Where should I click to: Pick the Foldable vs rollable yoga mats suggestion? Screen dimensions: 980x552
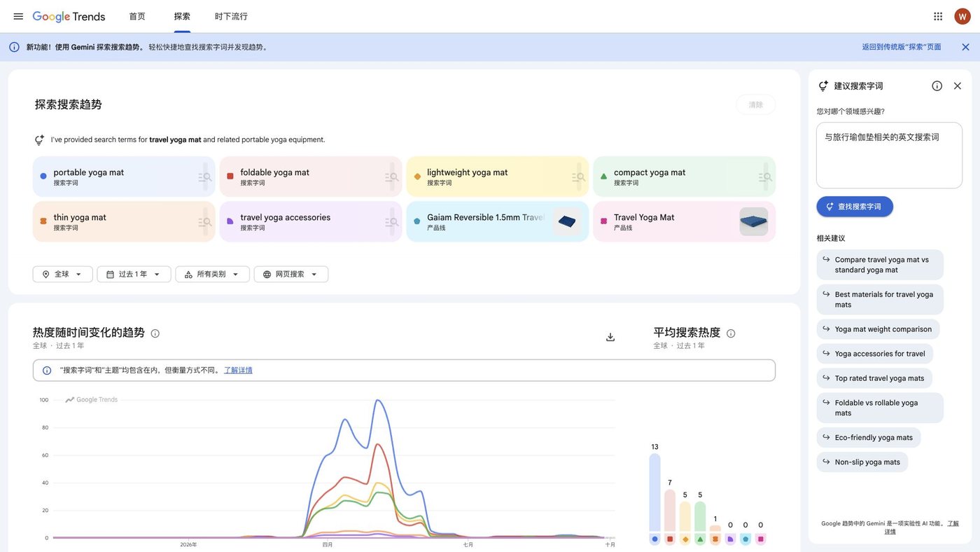click(x=880, y=408)
